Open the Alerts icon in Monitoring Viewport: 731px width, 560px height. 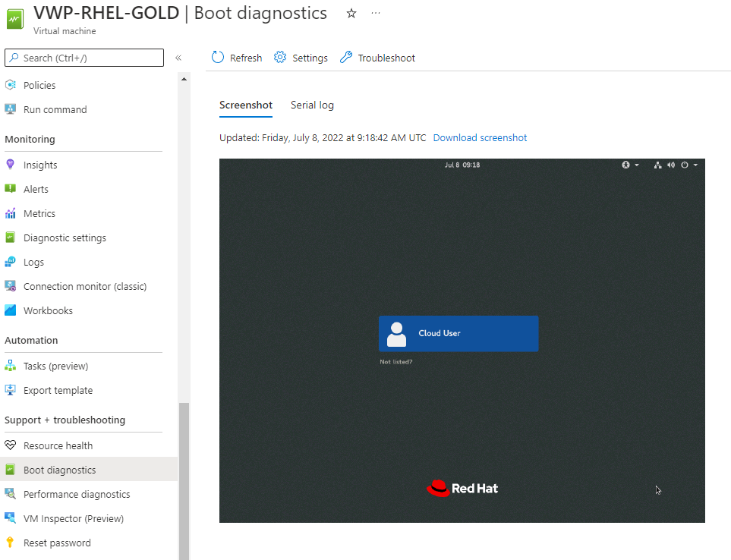pos(11,189)
